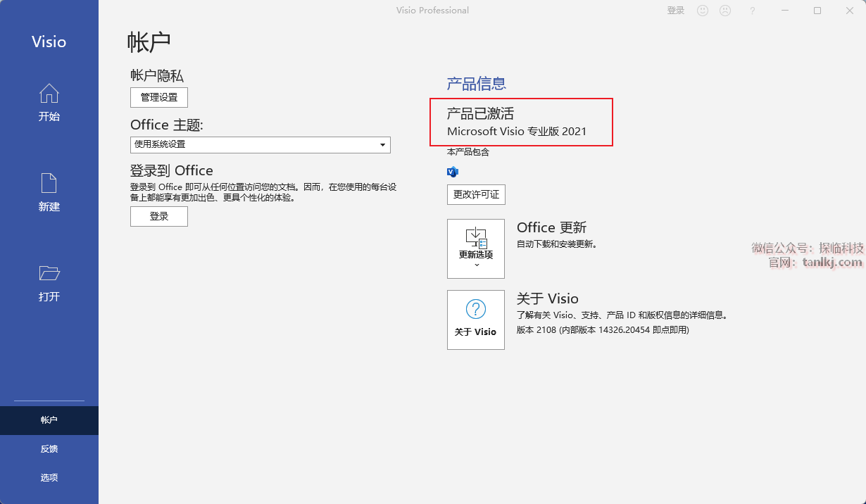Select the 帐户 tab in sidebar
866x504 pixels.
click(x=49, y=420)
